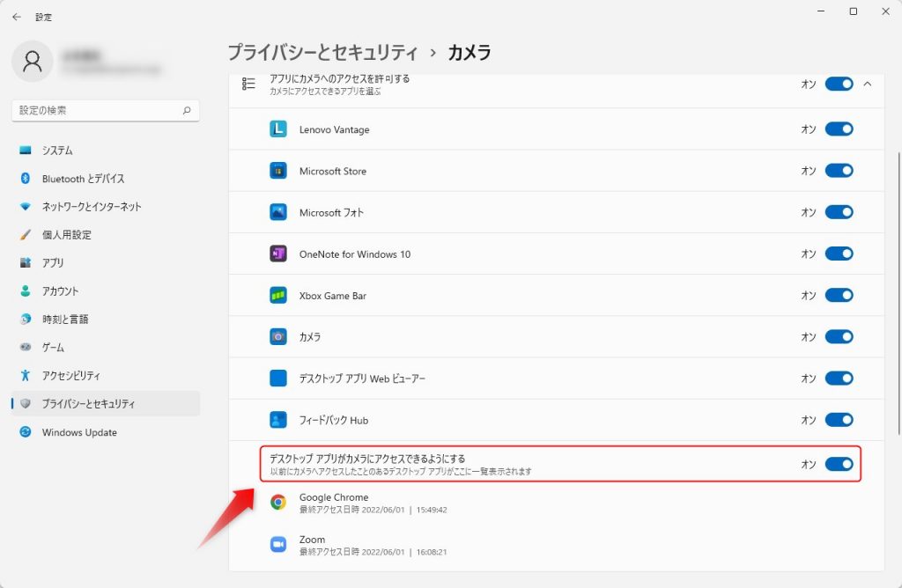The image size is (902, 588).
Task: Click the Xbox Game Bar label
Action: point(332,296)
